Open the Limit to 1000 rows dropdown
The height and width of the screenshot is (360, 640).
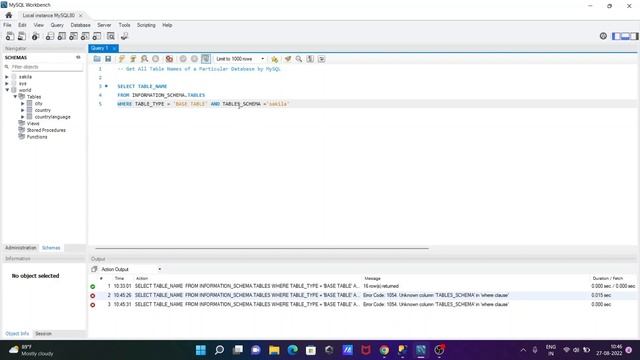point(240,59)
